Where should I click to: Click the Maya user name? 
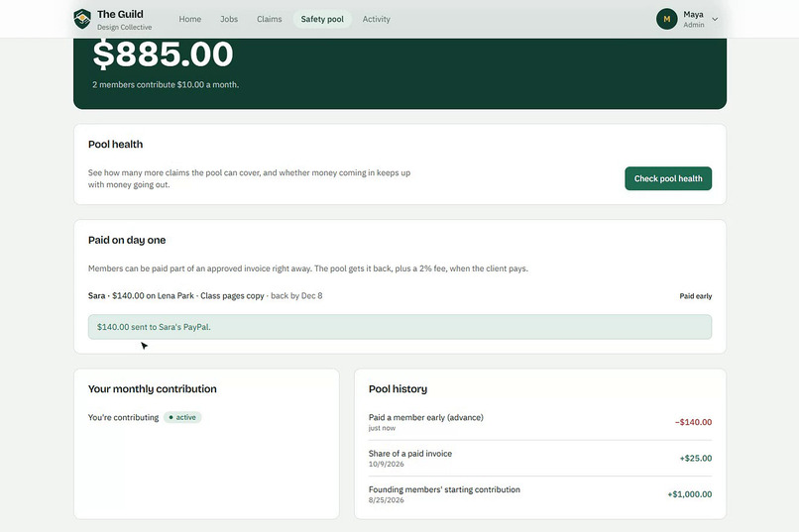(x=693, y=14)
